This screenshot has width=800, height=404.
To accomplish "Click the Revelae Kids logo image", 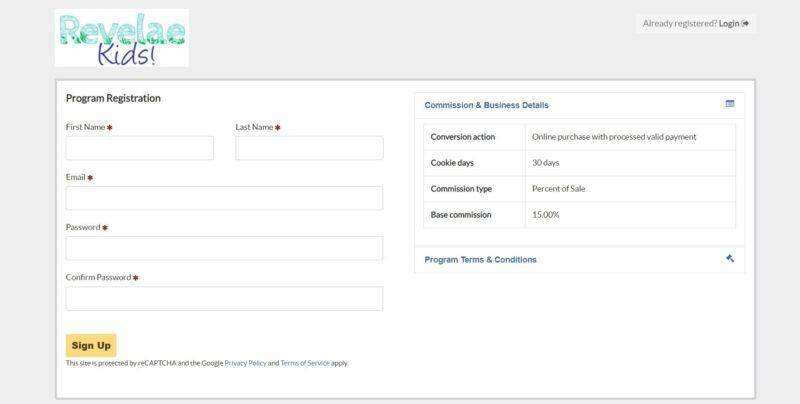I will (x=121, y=38).
